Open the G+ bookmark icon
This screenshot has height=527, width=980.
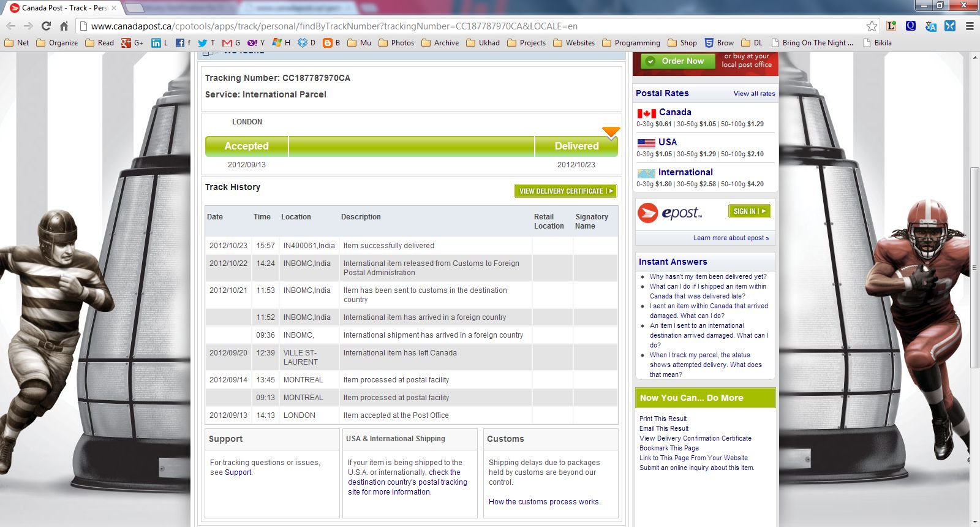click(x=132, y=43)
